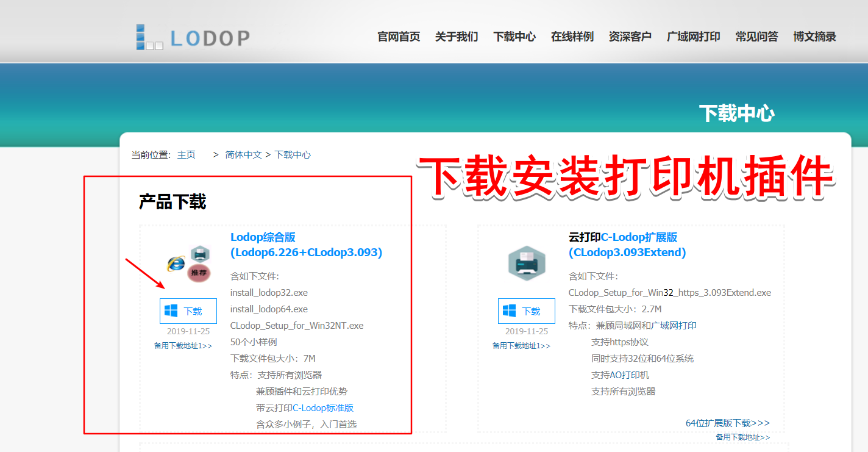The height and width of the screenshot is (452, 868).
Task: Click the CLodop_Setup_for_Win32NT.exe file name
Action: [x=297, y=326]
